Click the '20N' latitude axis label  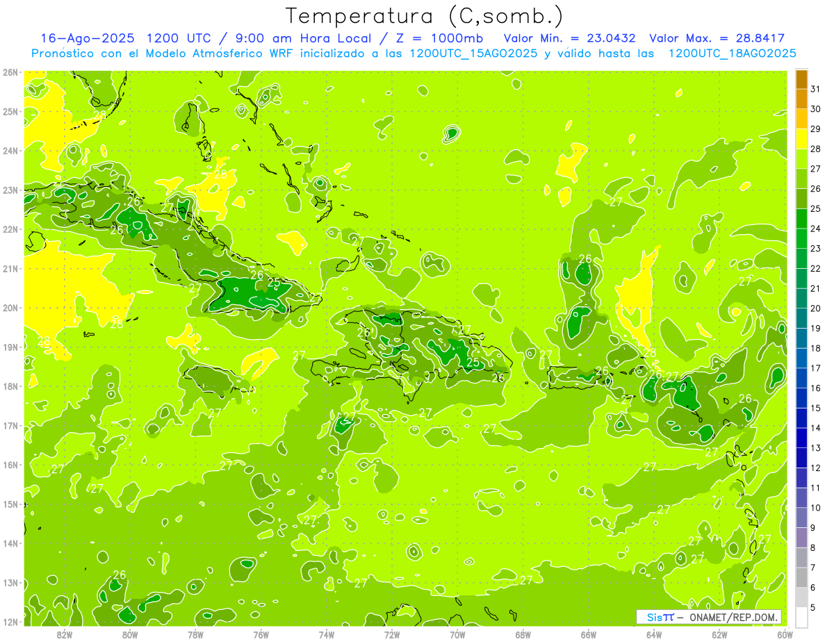(x=10, y=308)
